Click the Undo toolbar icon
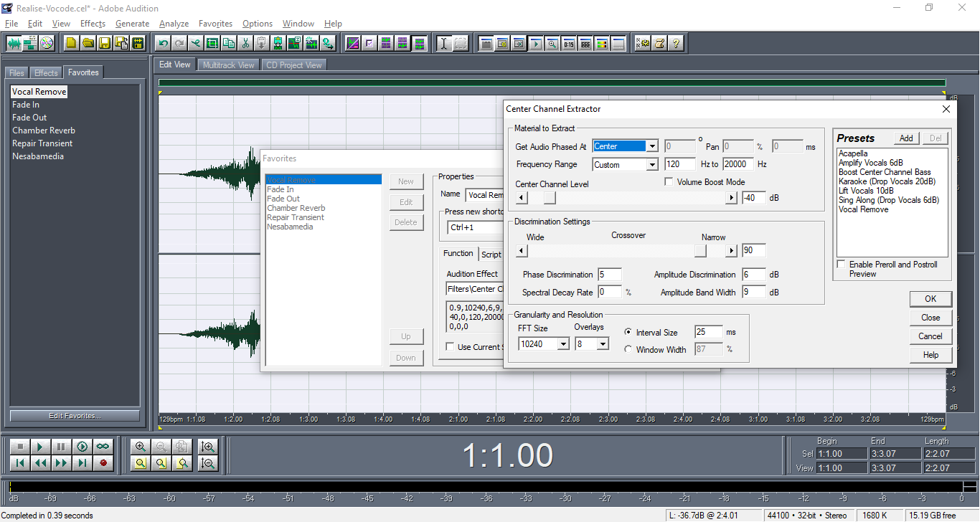 (x=164, y=43)
